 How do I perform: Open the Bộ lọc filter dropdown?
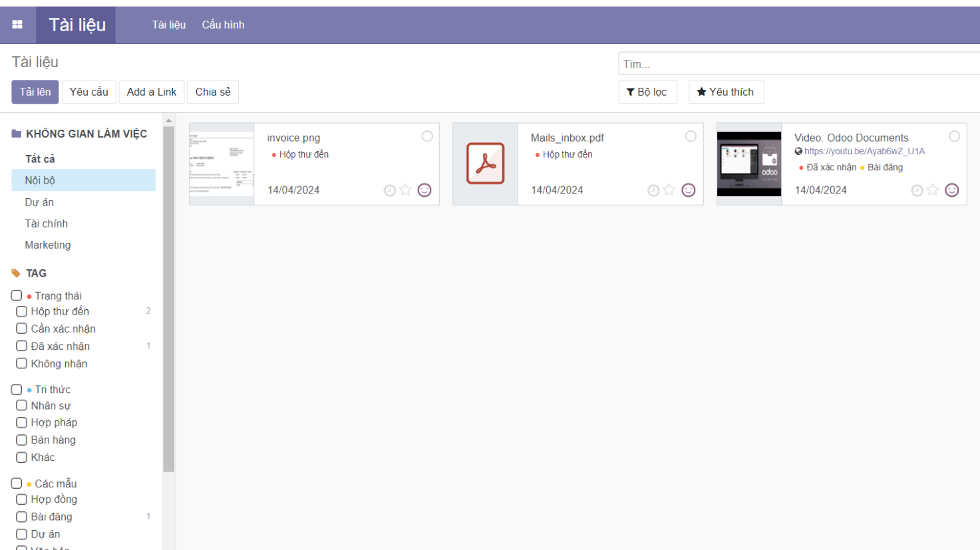[x=647, y=92]
